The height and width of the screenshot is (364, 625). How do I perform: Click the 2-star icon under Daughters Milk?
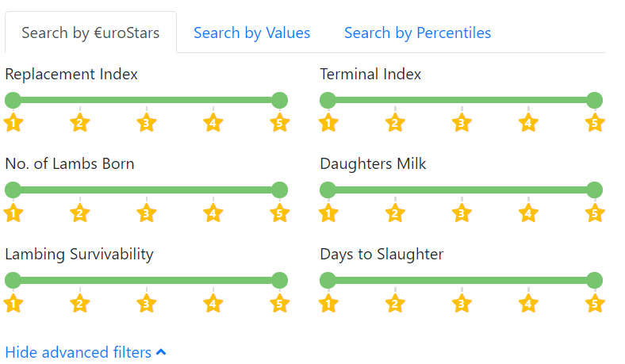(x=394, y=213)
